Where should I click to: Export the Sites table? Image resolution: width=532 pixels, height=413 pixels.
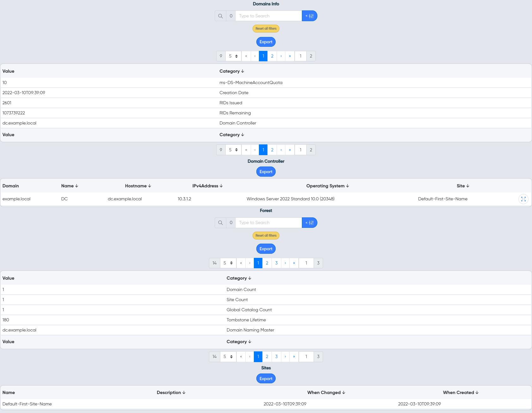click(266, 379)
